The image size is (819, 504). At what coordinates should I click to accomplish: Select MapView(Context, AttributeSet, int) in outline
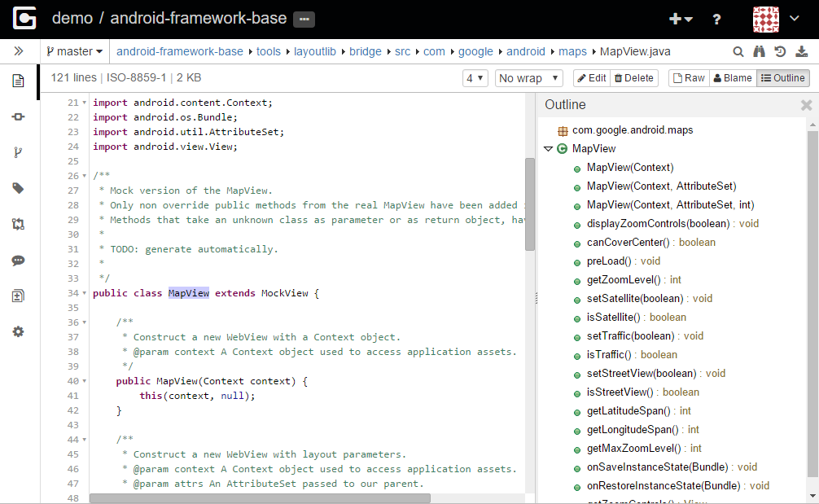click(671, 205)
